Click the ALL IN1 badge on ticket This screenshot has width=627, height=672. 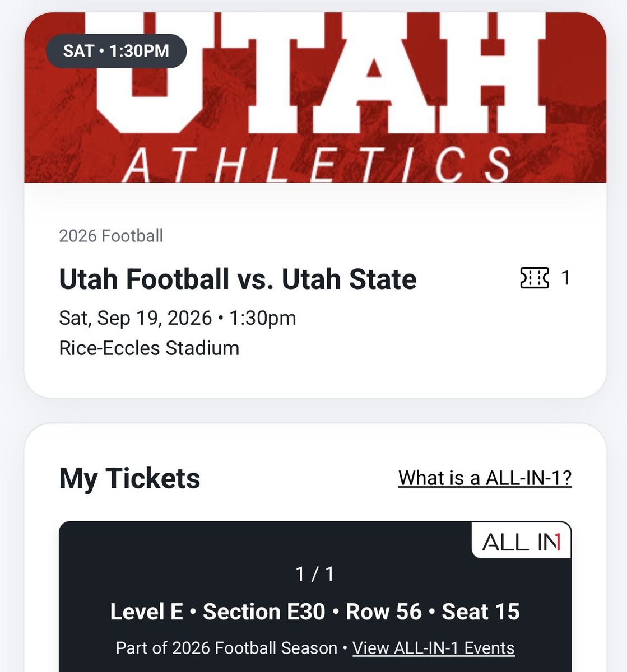(521, 541)
